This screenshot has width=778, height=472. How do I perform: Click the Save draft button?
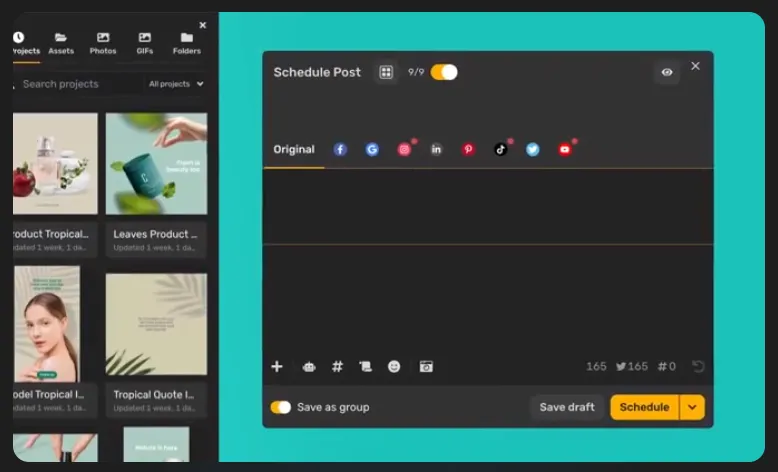coord(567,407)
